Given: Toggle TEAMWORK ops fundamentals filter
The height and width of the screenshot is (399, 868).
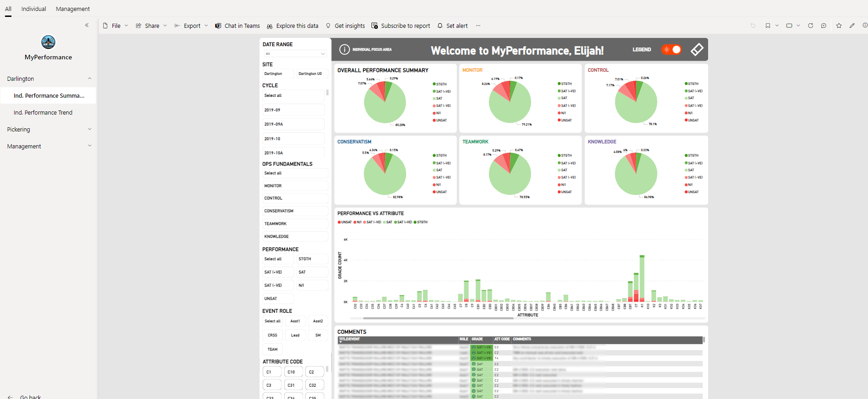Looking at the screenshot, I should (x=295, y=224).
